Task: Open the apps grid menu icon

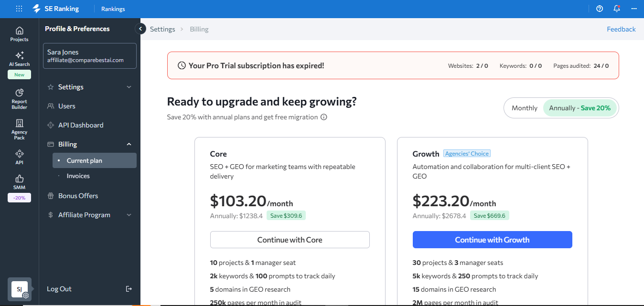Action: pyautogui.click(x=19, y=9)
